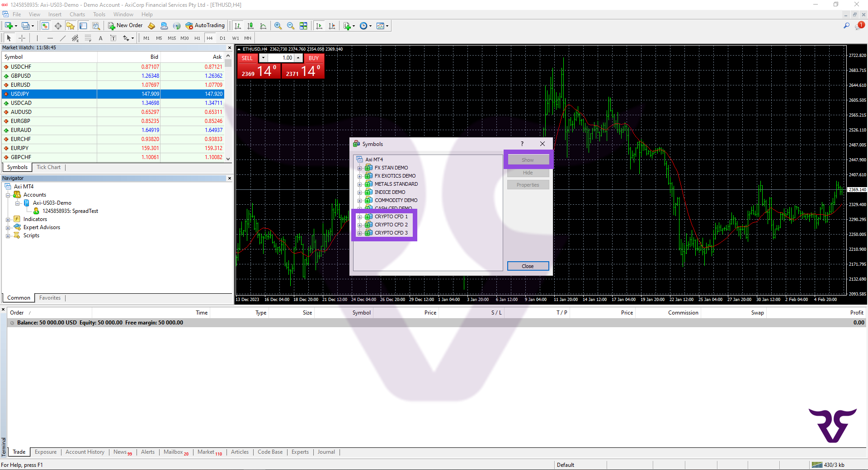The width and height of the screenshot is (868, 470).
Task: Open the Charts menu
Action: coord(77,14)
